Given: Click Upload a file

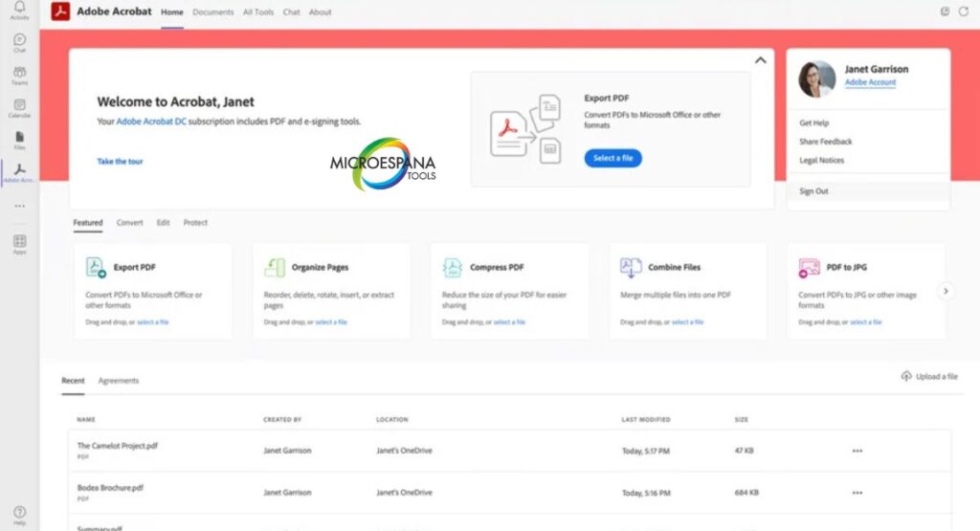Looking at the screenshot, I should 928,377.
